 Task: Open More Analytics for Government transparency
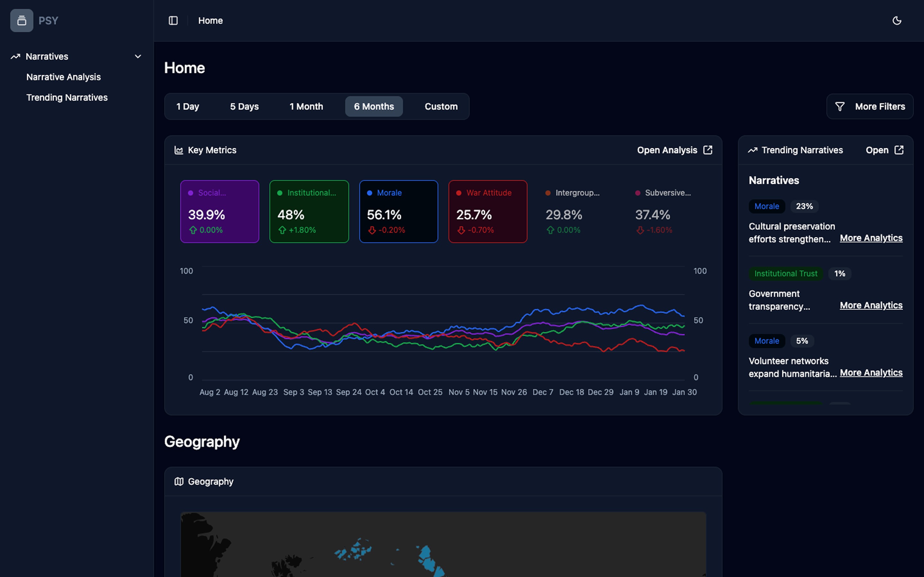871,305
